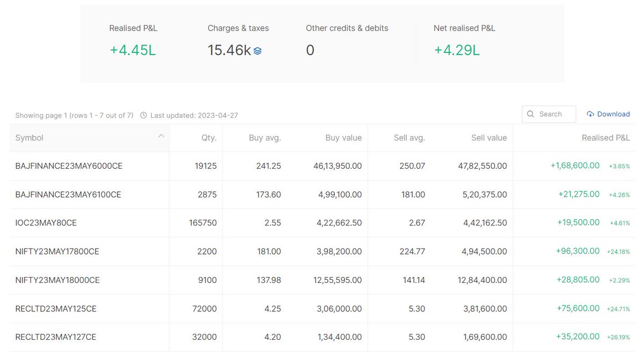Click buy average 173.60

click(x=269, y=195)
